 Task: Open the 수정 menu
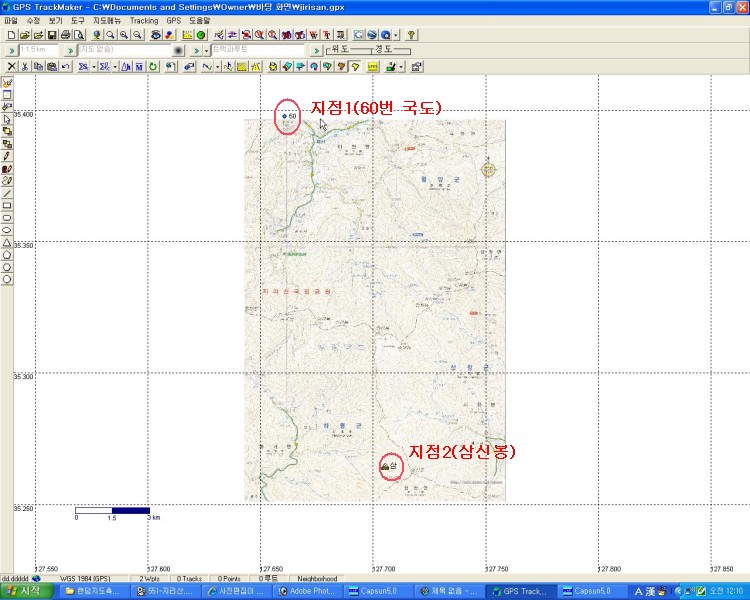click(x=33, y=21)
